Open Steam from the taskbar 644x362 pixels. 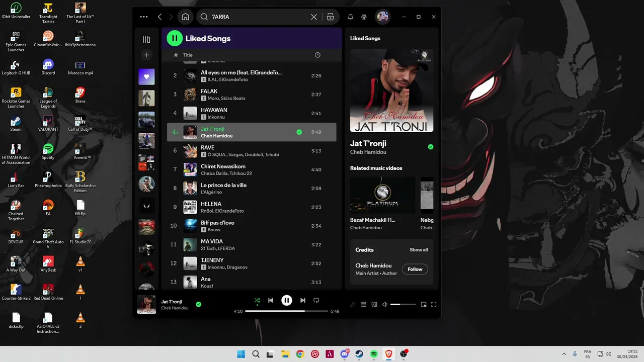360,354
